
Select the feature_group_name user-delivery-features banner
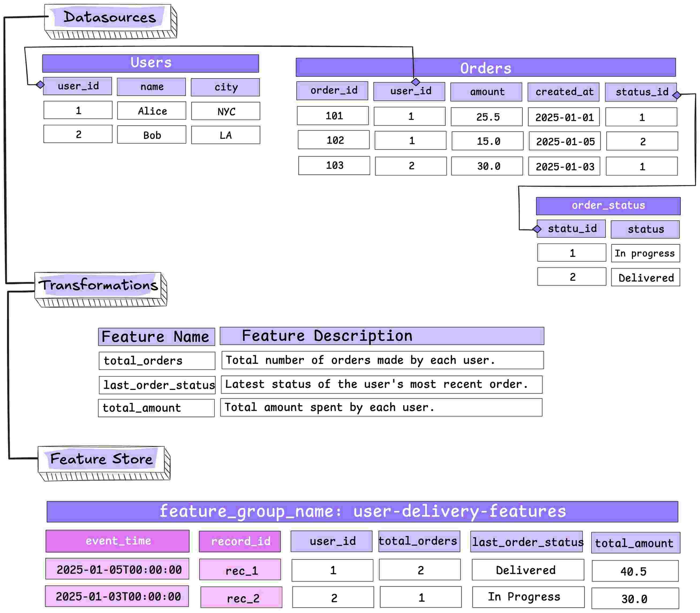[362, 511]
